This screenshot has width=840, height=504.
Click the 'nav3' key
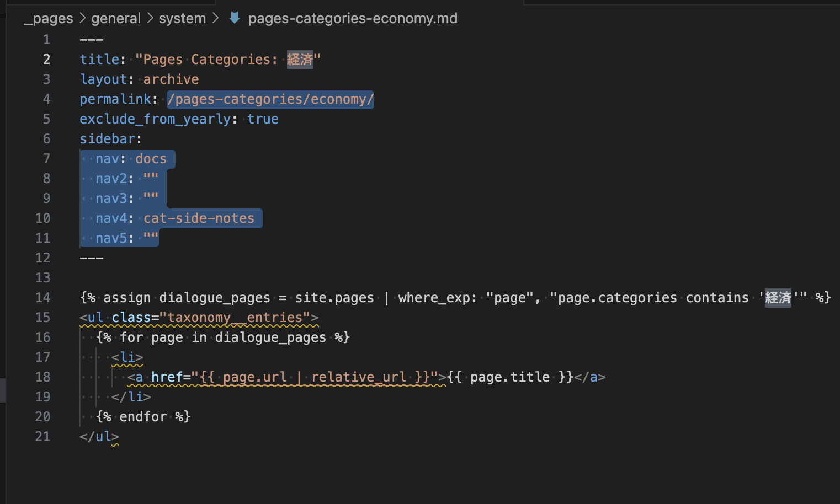pos(111,199)
